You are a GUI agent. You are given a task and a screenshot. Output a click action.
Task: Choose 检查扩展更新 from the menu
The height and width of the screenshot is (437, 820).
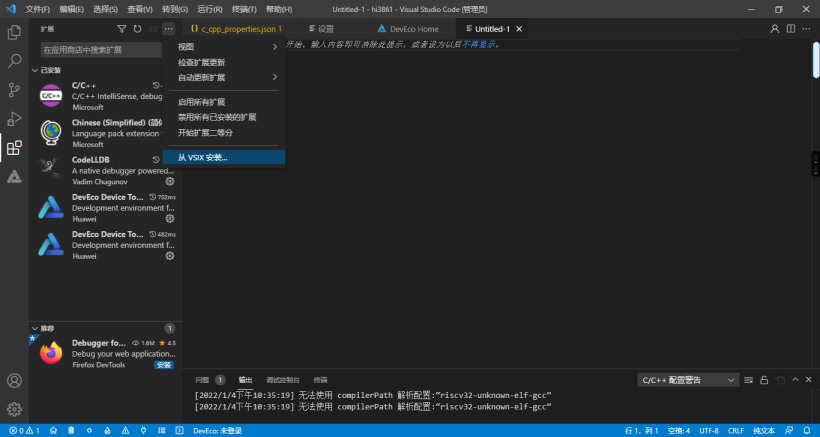224,62
